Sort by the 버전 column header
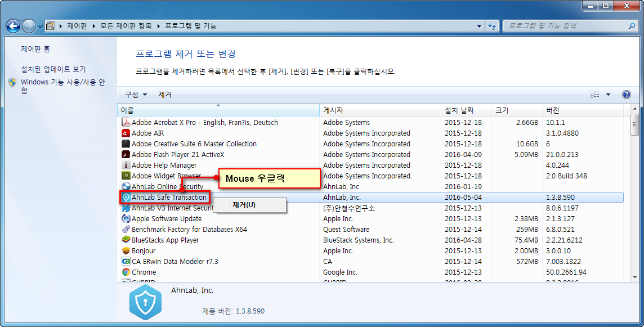This screenshot has width=644, height=327. (583, 110)
